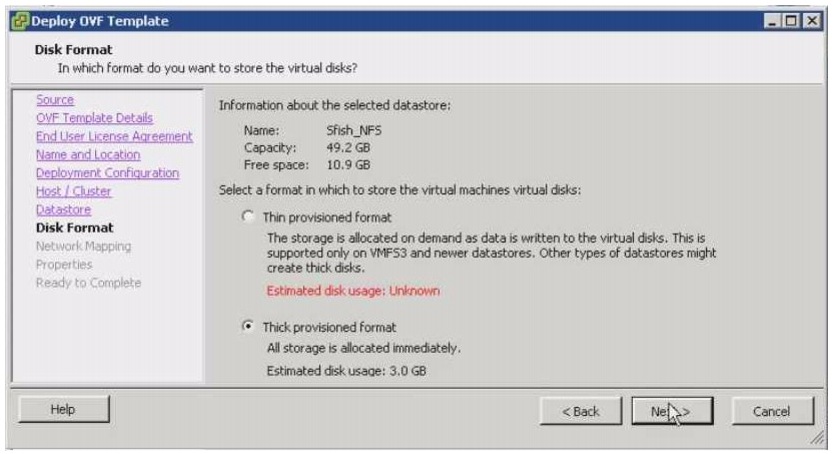Go to Host / Cluster step

(x=73, y=191)
